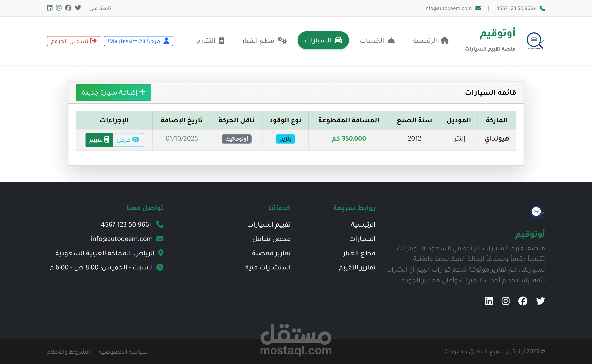Start evaluation with the تقييم button

[99, 140]
